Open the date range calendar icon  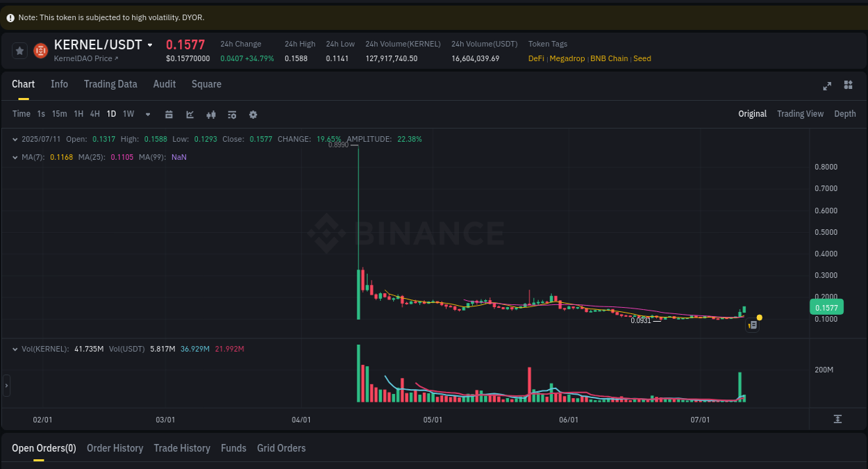coord(169,114)
